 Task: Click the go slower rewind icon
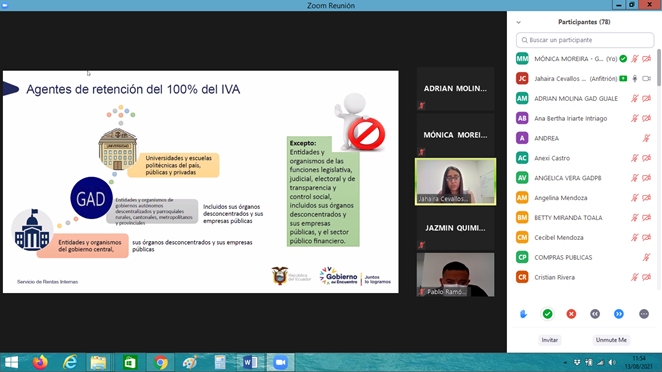pos(595,314)
